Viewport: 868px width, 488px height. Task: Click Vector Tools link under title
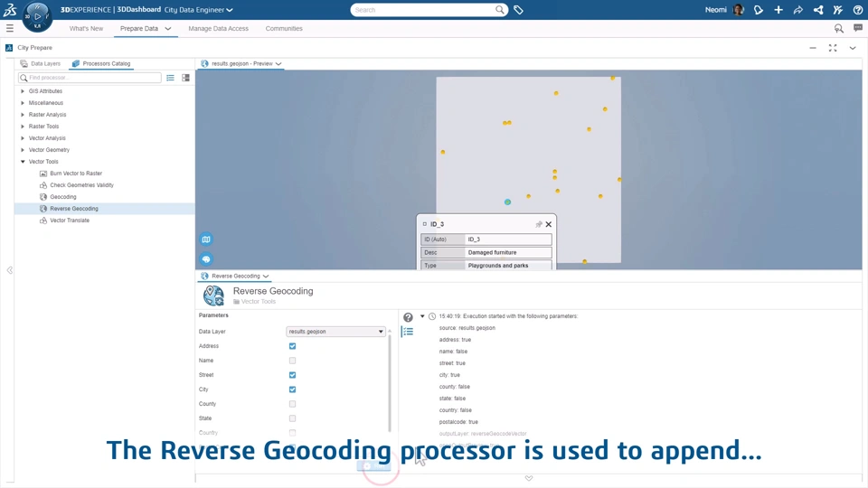coord(258,302)
